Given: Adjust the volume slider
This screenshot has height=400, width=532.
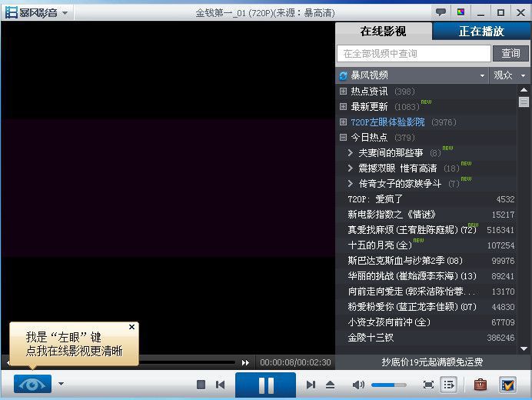Looking at the screenshot, I should pyautogui.click(x=388, y=385).
